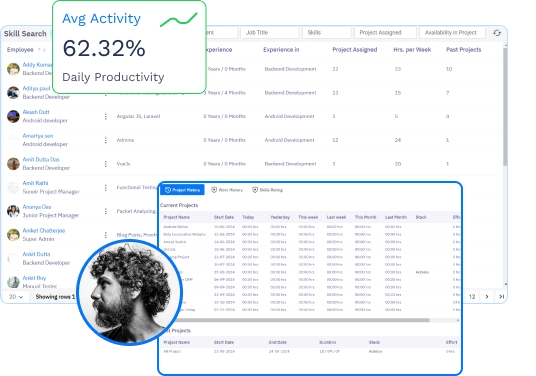Screen dimensions: 536x376
Task: Open the rows-per-page dropdown showing 20
Action: click(16, 297)
